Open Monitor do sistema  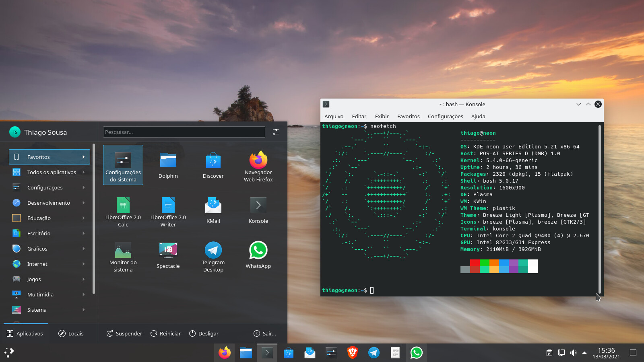(123, 255)
